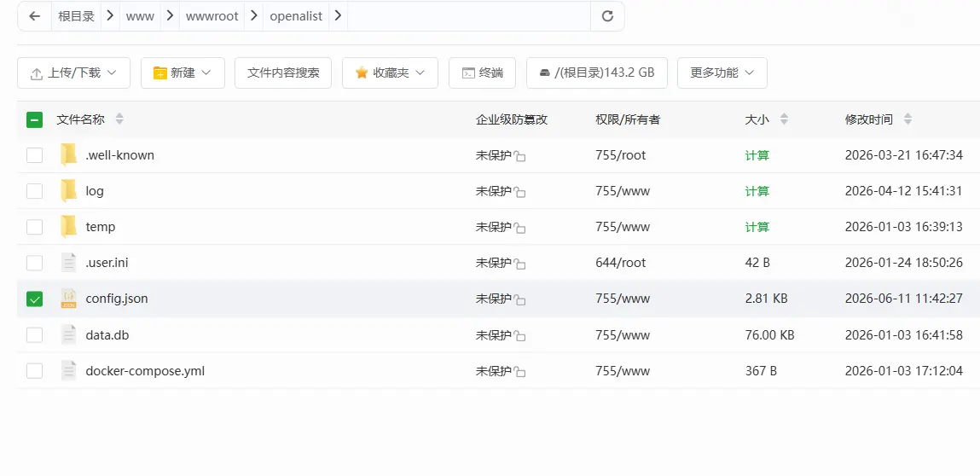The height and width of the screenshot is (476, 980).
Task: Uncheck the config.json row checkbox
Action: (x=34, y=299)
